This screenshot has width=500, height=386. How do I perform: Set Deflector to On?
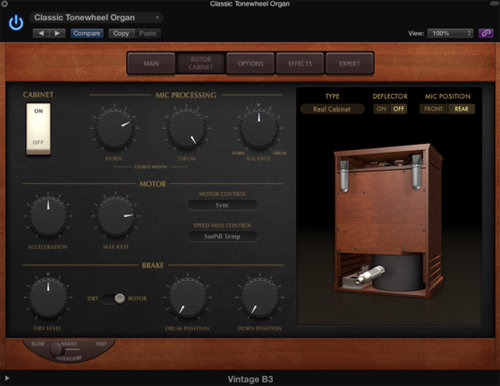(x=381, y=109)
